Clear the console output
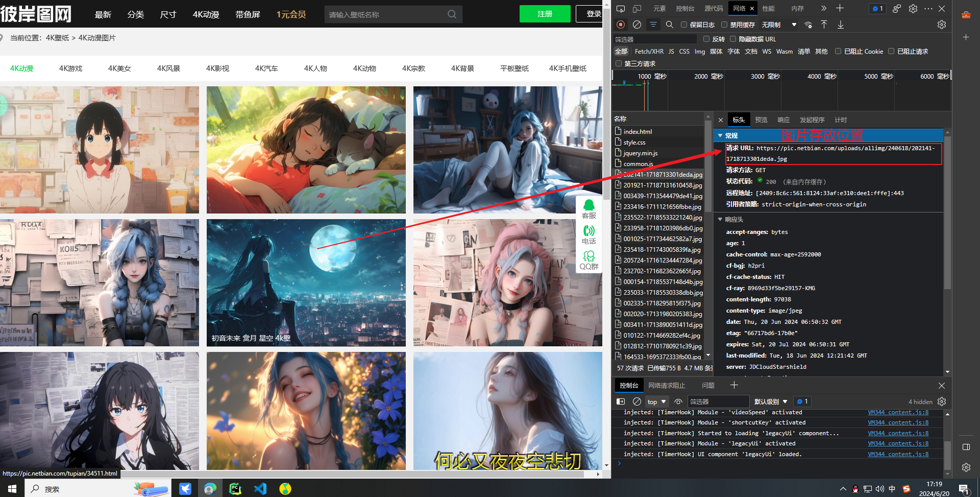The height and width of the screenshot is (497, 980). (637, 401)
